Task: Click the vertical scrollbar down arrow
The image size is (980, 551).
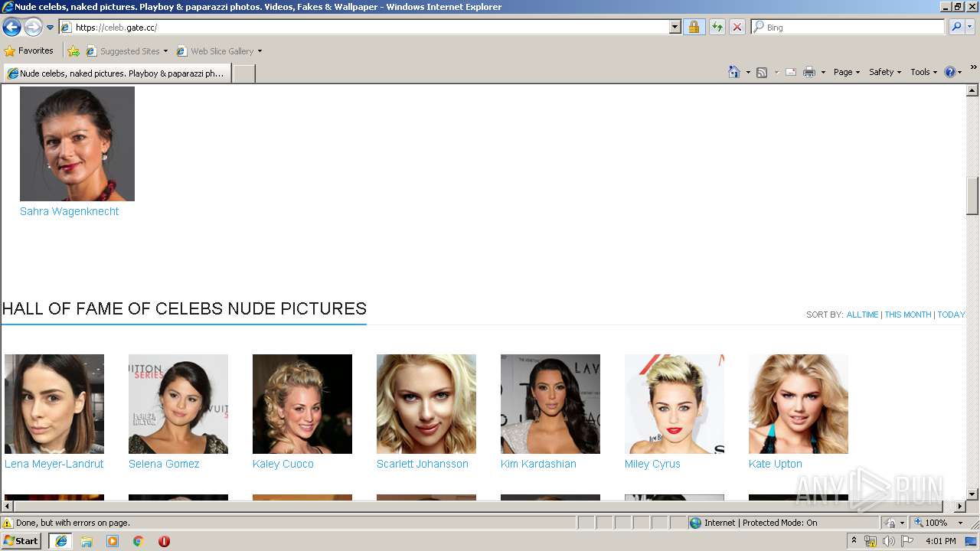Action: [x=972, y=494]
